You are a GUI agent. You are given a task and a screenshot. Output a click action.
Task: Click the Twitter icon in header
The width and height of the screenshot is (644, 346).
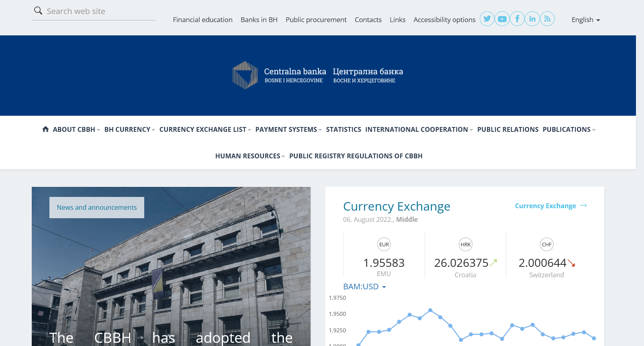(487, 19)
